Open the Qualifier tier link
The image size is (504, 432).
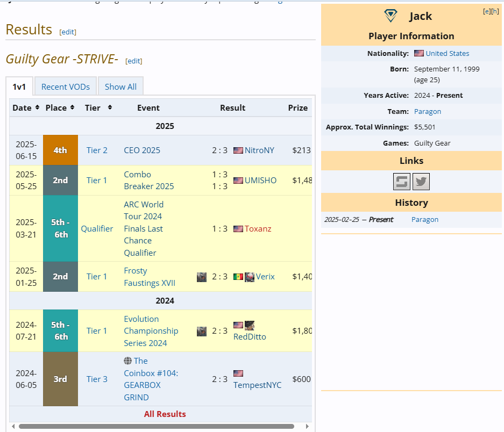click(97, 229)
